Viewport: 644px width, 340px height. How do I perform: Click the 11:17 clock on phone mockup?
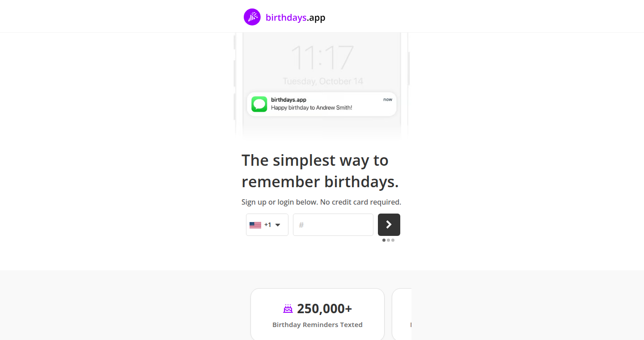point(322,58)
